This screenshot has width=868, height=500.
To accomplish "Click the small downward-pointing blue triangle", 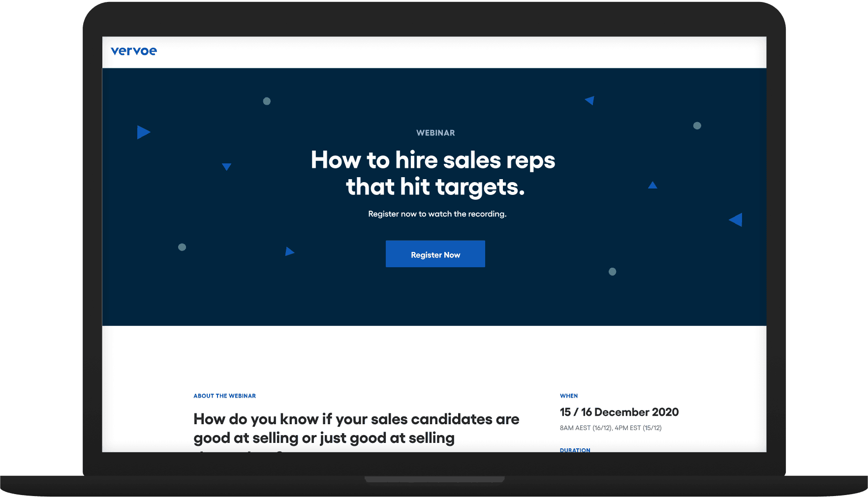I will [x=226, y=166].
